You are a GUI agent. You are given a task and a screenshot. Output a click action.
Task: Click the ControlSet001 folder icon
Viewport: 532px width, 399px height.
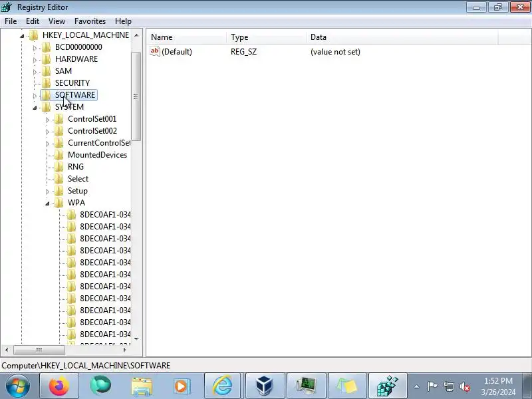tap(59, 119)
